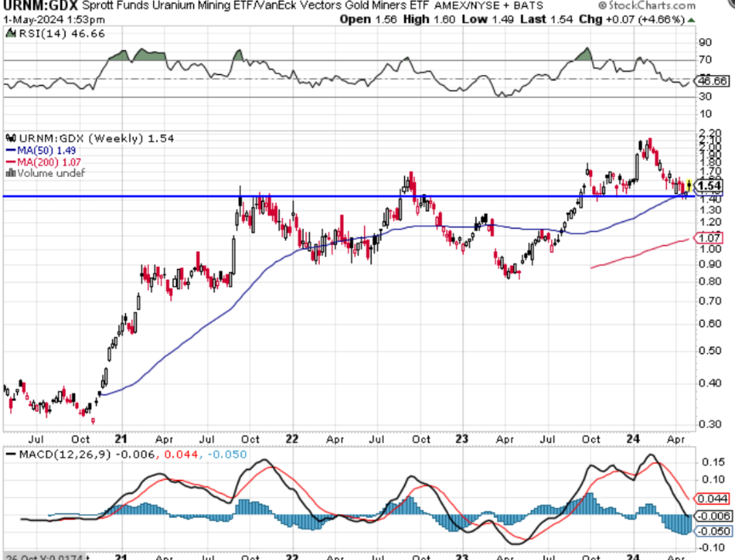Click the 90 level on RSI axis
Viewport: 735px width, 560px height.
click(705, 43)
